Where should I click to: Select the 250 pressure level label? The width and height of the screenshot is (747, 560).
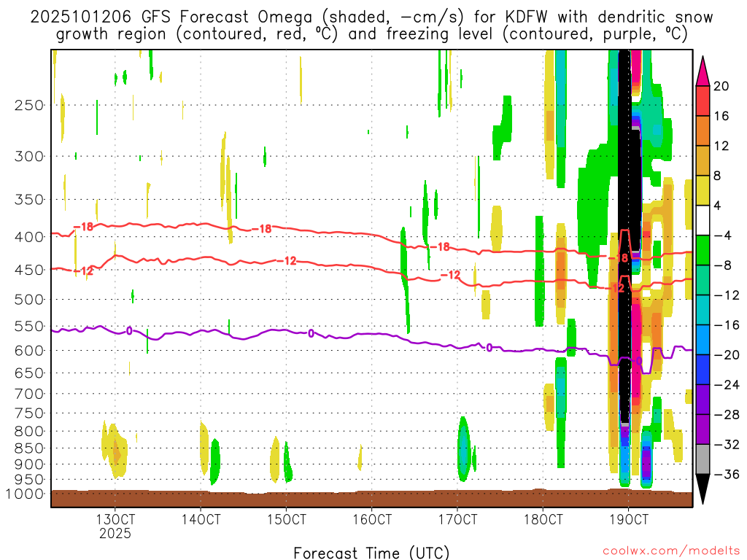[29, 105]
